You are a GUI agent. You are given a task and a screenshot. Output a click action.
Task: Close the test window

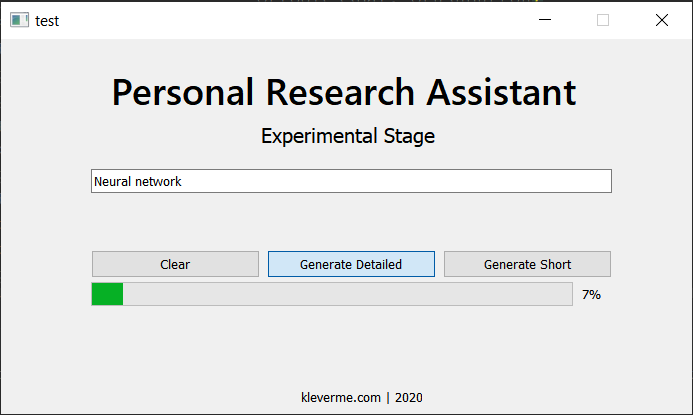pos(662,20)
